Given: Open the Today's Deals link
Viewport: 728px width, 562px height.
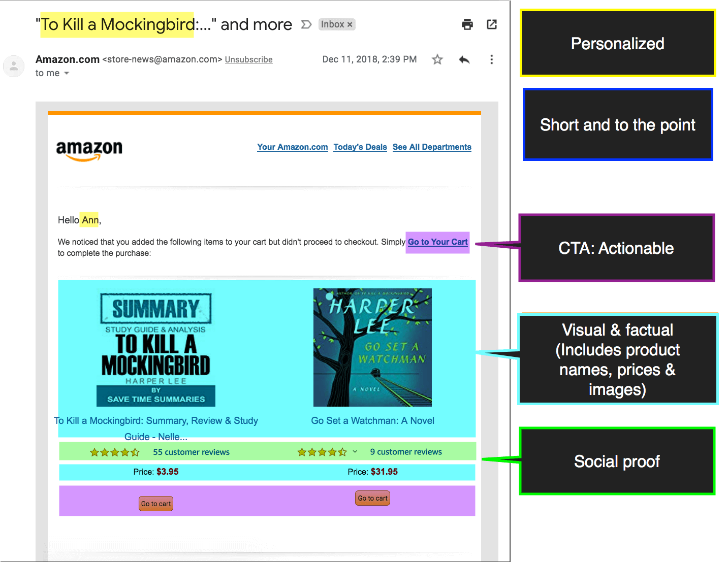Looking at the screenshot, I should pos(360,147).
